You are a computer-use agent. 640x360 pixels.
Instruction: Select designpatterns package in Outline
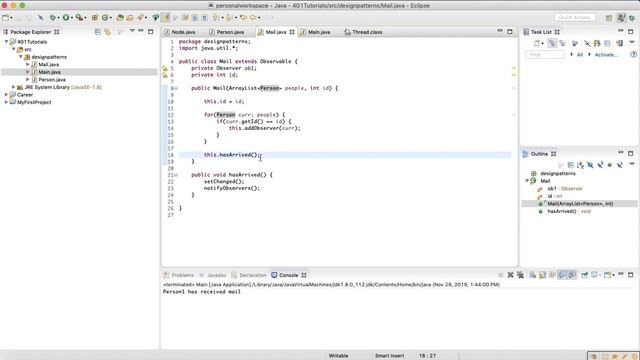[558, 173]
